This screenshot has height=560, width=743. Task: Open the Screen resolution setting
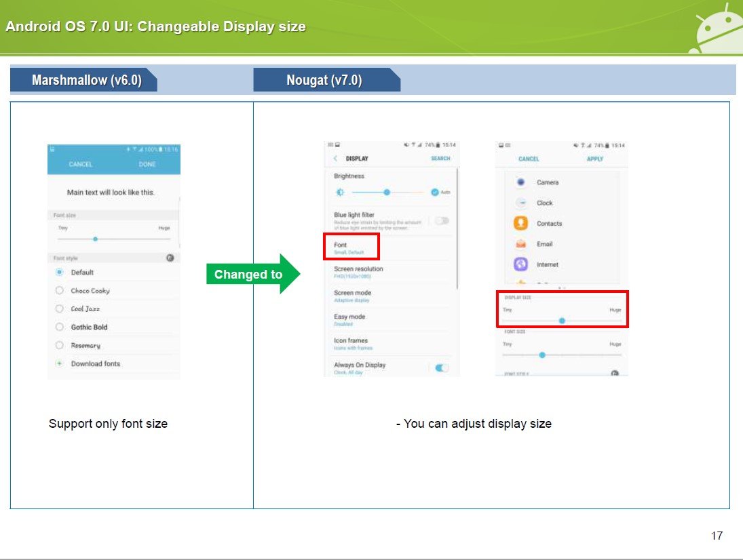coord(358,272)
